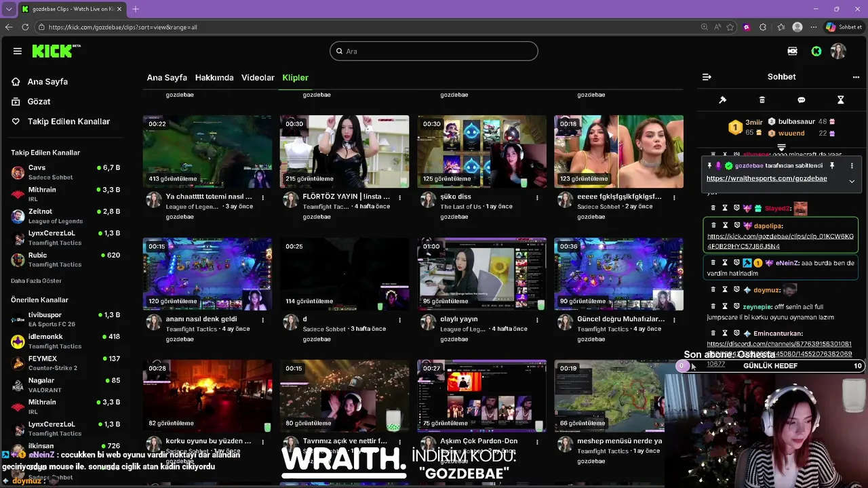Add page to favorites with star icon
The image size is (868, 488).
[730, 27]
